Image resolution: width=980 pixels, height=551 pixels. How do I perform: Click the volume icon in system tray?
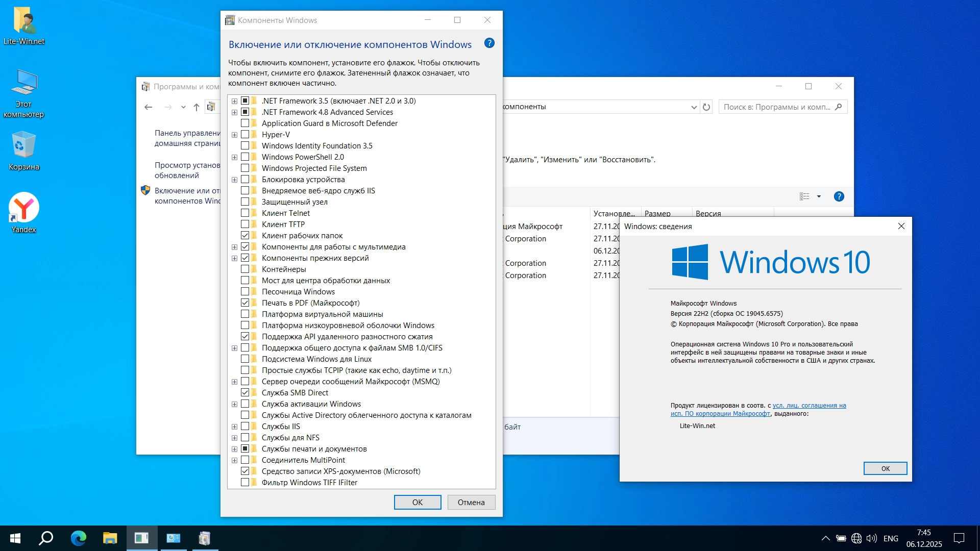(x=872, y=538)
